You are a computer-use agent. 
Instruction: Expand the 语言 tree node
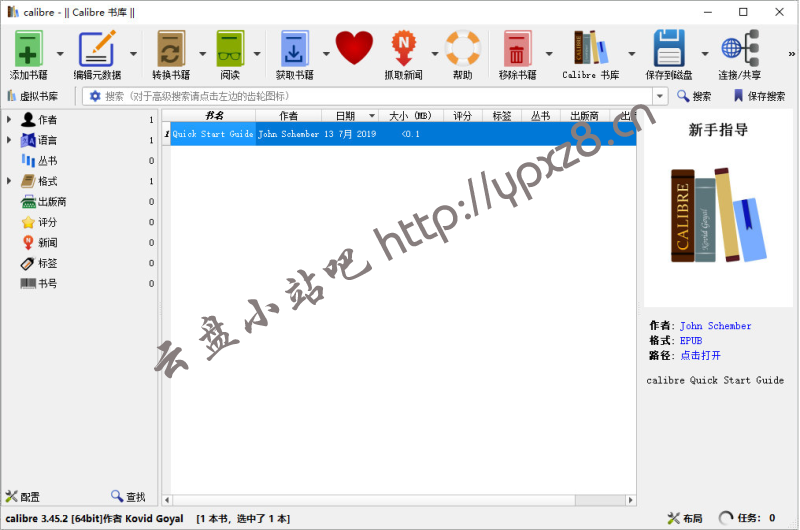click(x=9, y=140)
